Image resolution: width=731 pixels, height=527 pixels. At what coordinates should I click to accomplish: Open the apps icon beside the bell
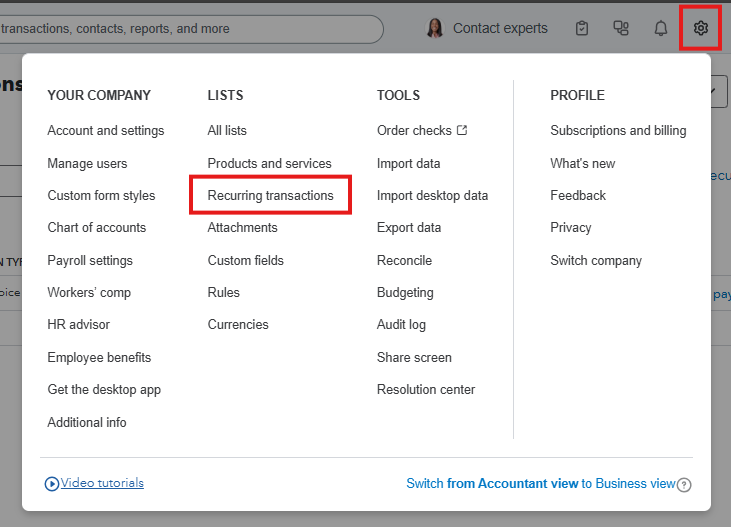pyautogui.click(x=621, y=28)
